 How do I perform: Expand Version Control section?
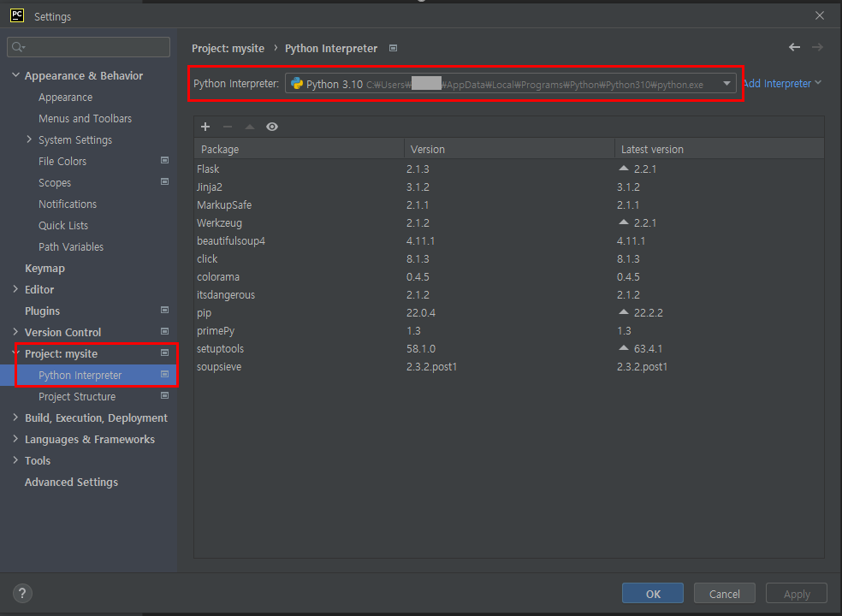click(15, 332)
